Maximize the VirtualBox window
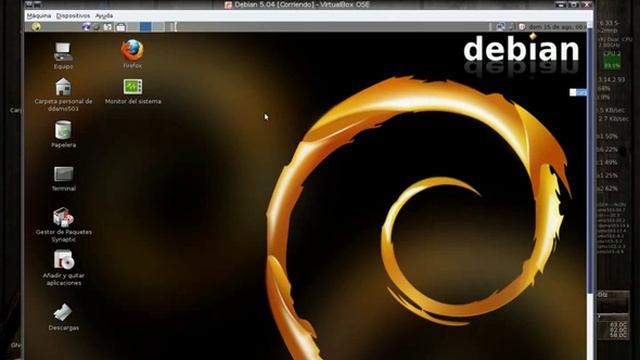Image resolution: width=640 pixels, height=360 pixels. [574, 4]
